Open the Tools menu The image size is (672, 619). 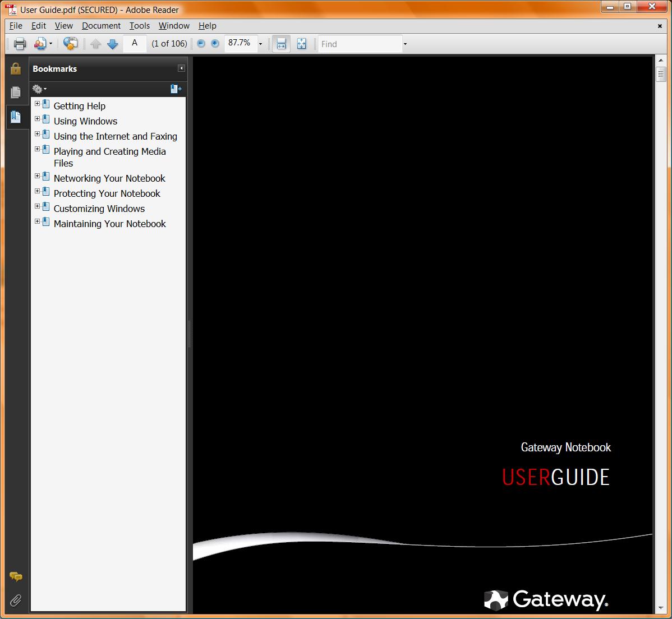(x=140, y=26)
